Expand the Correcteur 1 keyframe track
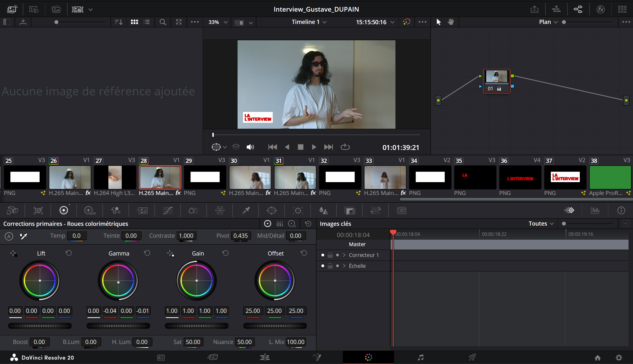633x364 pixels. (x=344, y=255)
